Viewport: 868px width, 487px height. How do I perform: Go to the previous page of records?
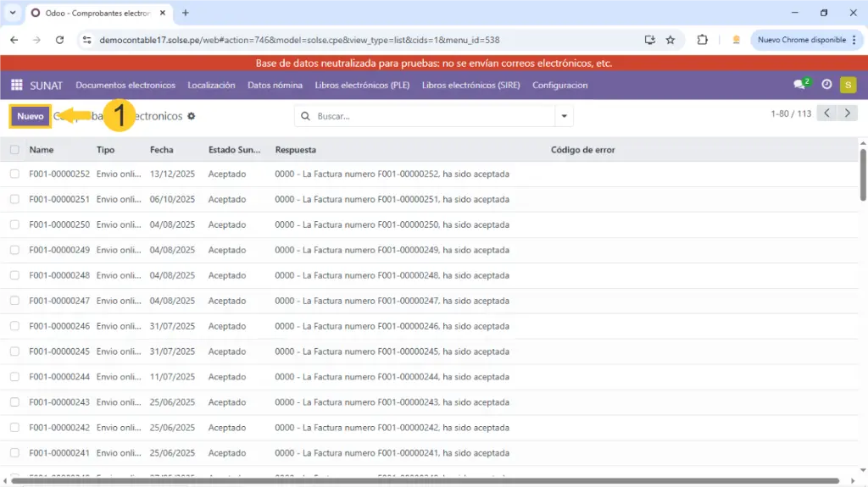coord(826,113)
